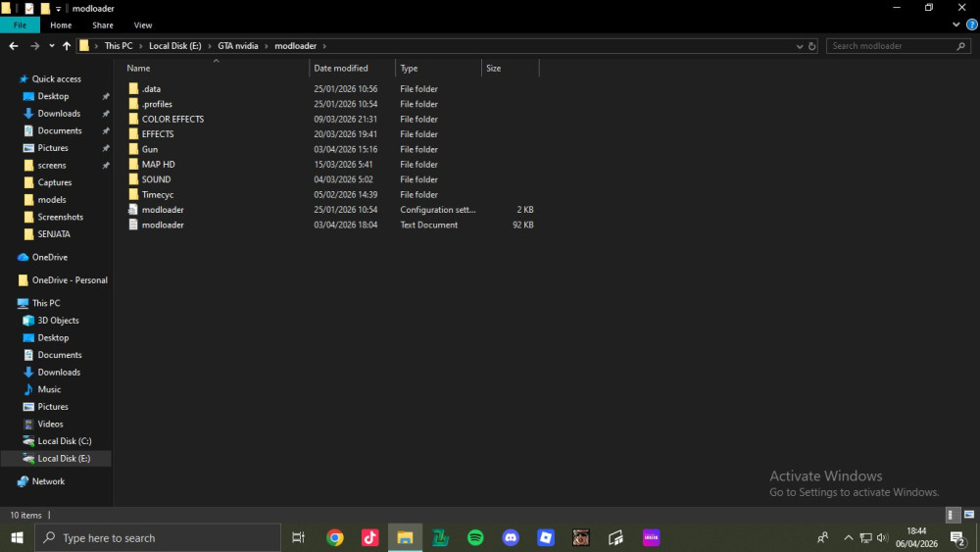This screenshot has width=980, height=552.
Task: Open volume control in system tray
Action: (x=882, y=537)
